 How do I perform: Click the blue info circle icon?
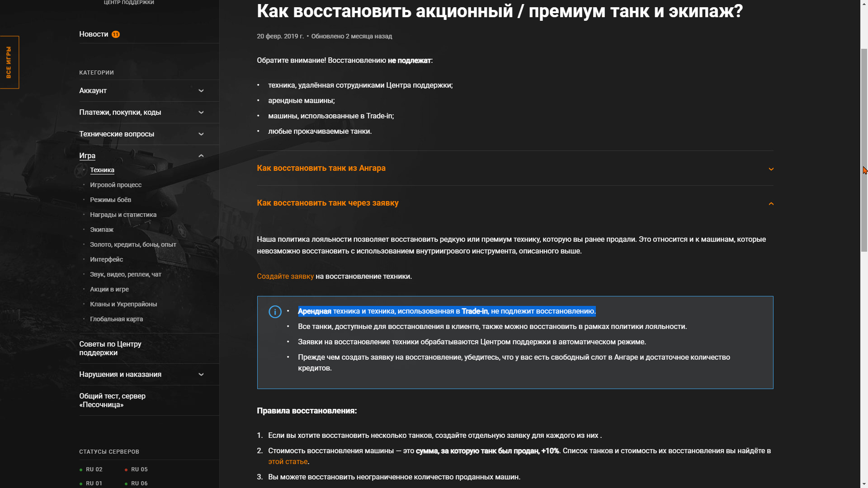click(275, 312)
